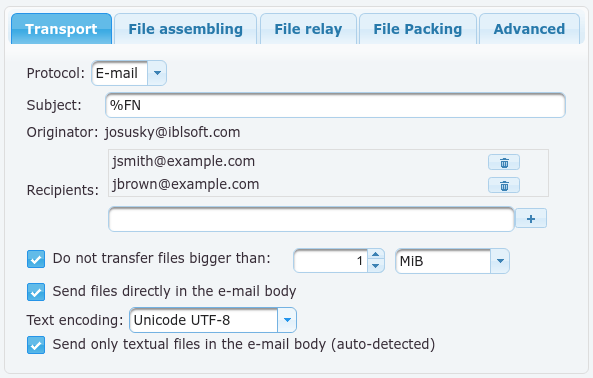Increase file size limit with up arrow
This screenshot has width=593, height=378.
[376, 254]
